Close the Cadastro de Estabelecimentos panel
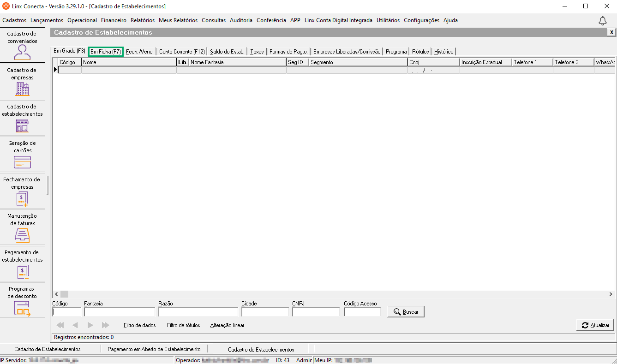The height and width of the screenshot is (364, 617). pos(611,32)
